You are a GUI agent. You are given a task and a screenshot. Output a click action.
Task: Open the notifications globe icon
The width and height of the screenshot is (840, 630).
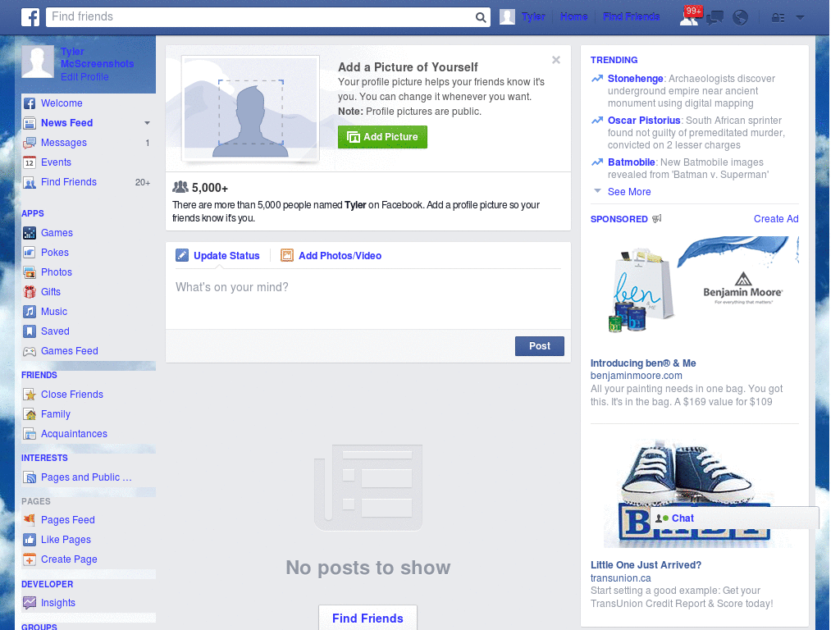tap(740, 18)
